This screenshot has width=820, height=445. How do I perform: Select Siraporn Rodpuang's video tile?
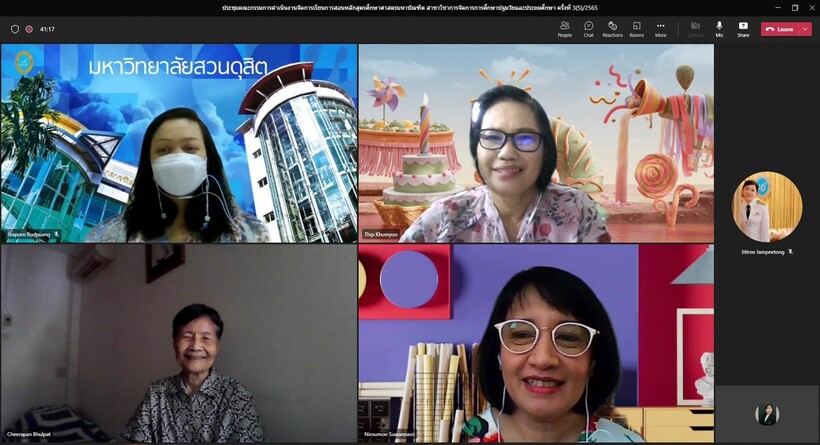click(179, 143)
